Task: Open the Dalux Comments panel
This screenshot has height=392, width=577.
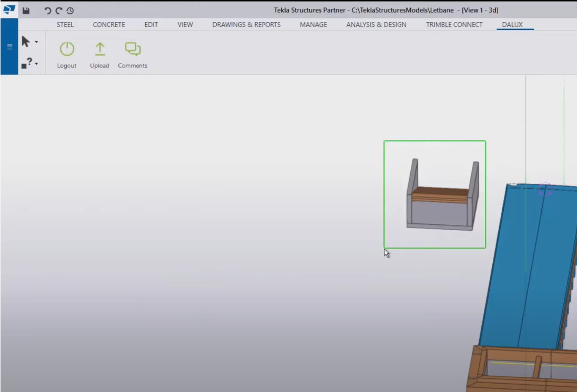Action: [x=133, y=49]
